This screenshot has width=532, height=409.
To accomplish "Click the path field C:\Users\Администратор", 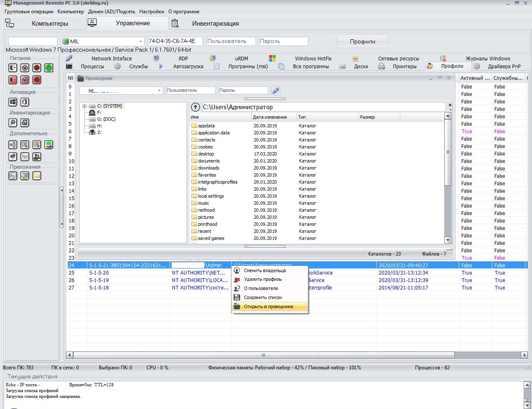I will pos(324,107).
